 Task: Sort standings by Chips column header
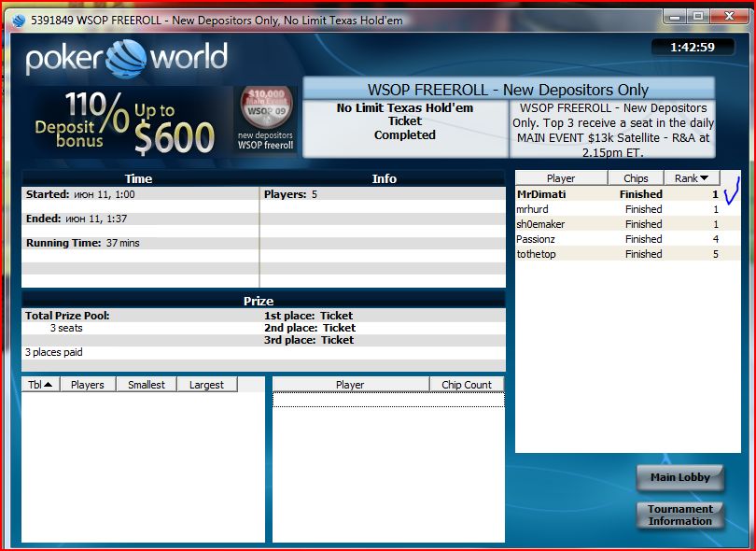coord(636,178)
